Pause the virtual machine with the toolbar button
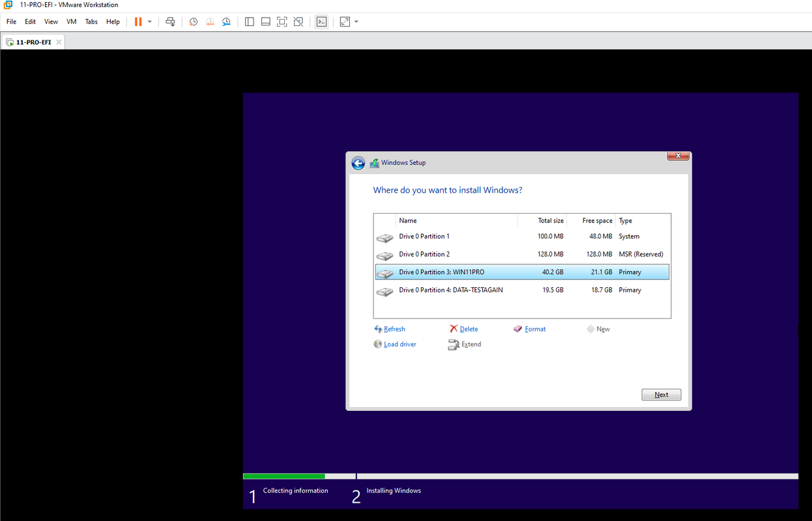 [138, 21]
